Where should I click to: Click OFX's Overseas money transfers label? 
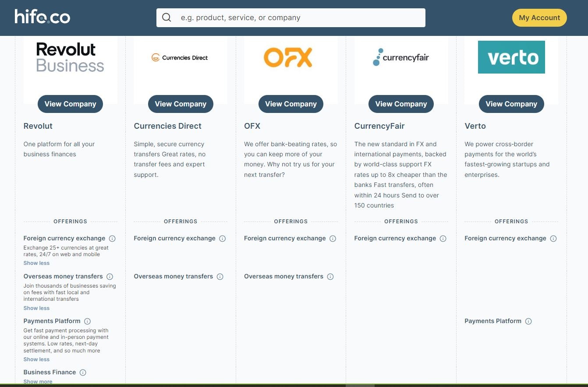click(x=283, y=277)
